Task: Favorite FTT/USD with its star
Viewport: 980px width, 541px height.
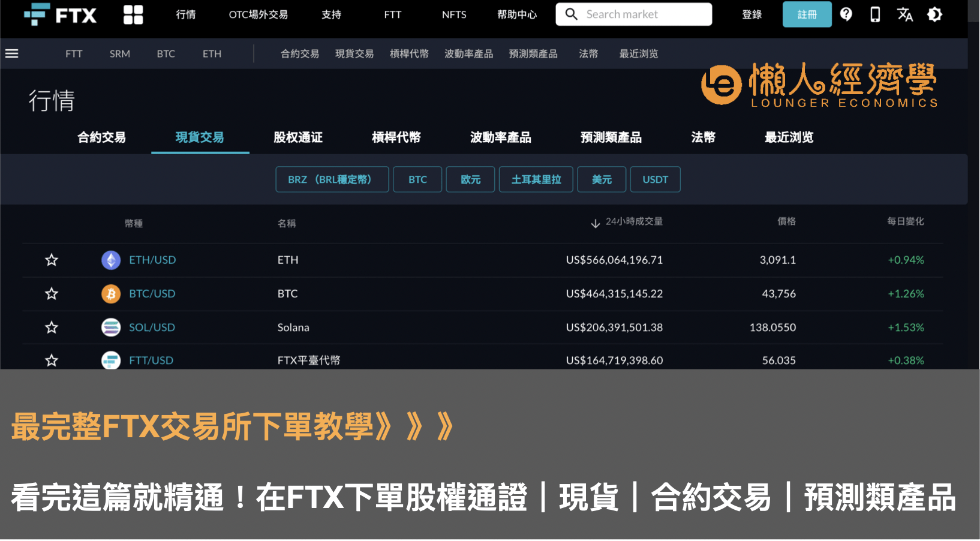Action: 52,360
